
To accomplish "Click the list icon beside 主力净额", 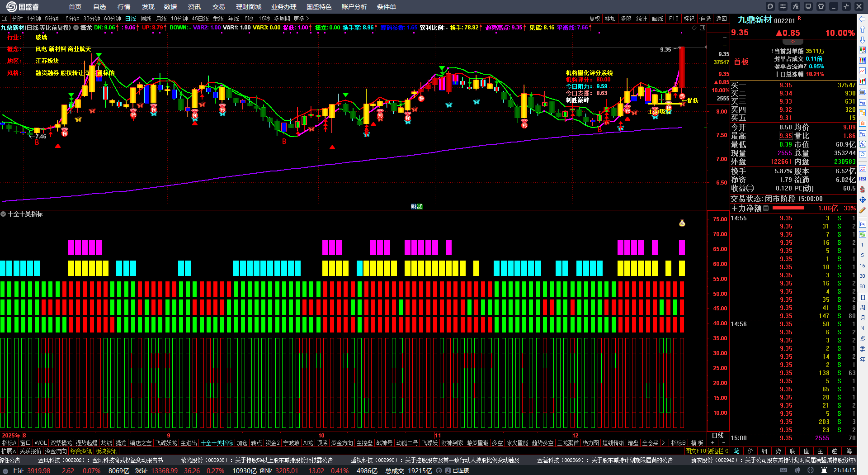I will (x=766, y=209).
